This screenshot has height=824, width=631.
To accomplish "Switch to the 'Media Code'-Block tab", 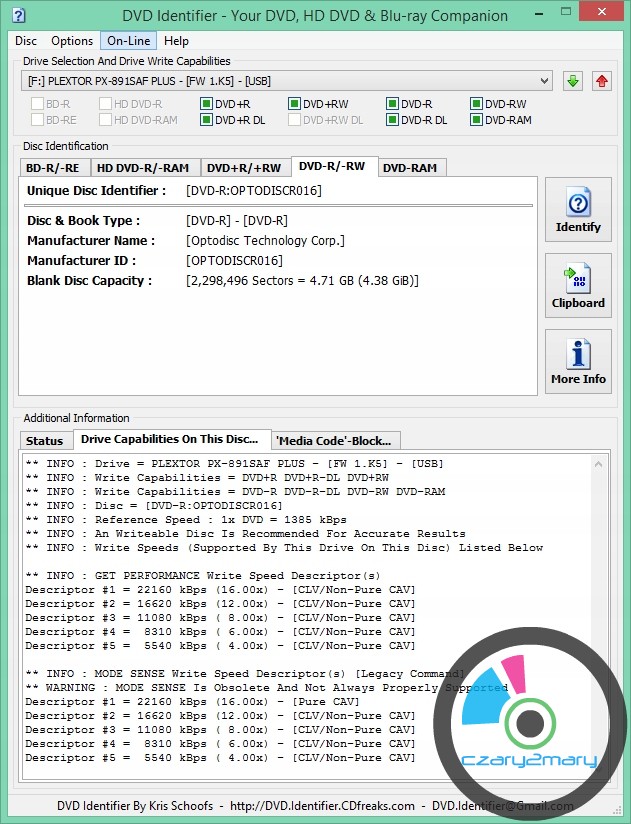I will (x=336, y=440).
